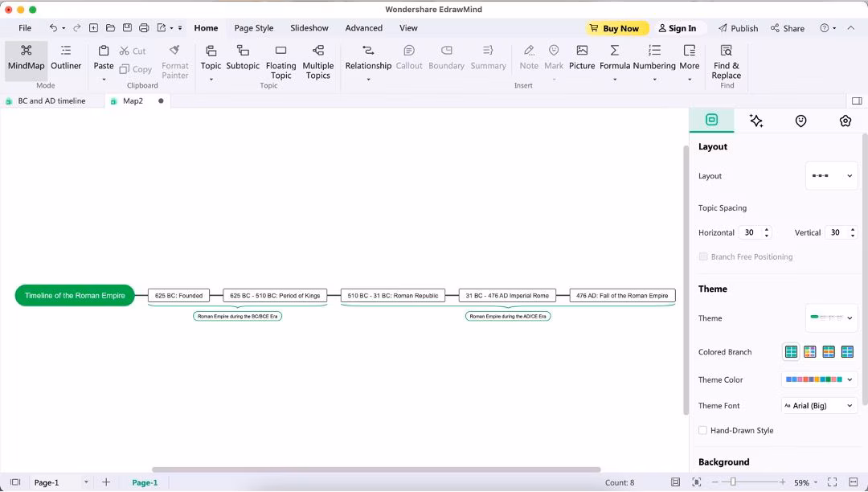The width and height of the screenshot is (868, 492).
Task: Open the mark/emoji panel tab
Action: point(801,121)
